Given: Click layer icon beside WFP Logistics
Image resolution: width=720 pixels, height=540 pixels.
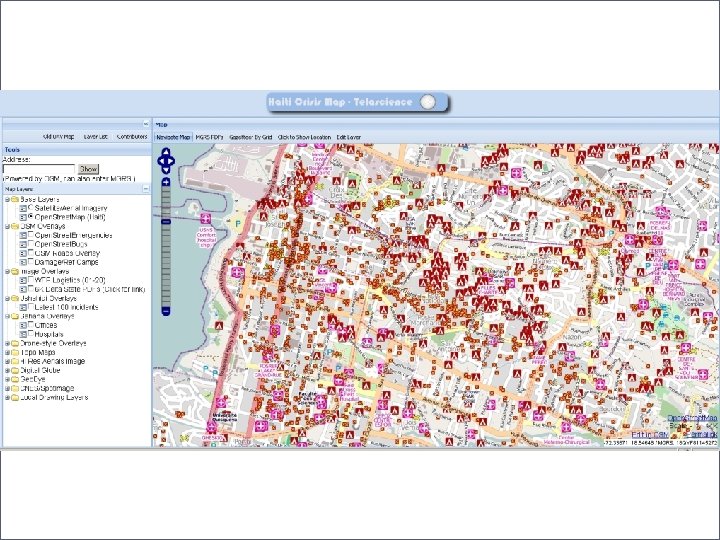Looking at the screenshot, I should [23, 281].
